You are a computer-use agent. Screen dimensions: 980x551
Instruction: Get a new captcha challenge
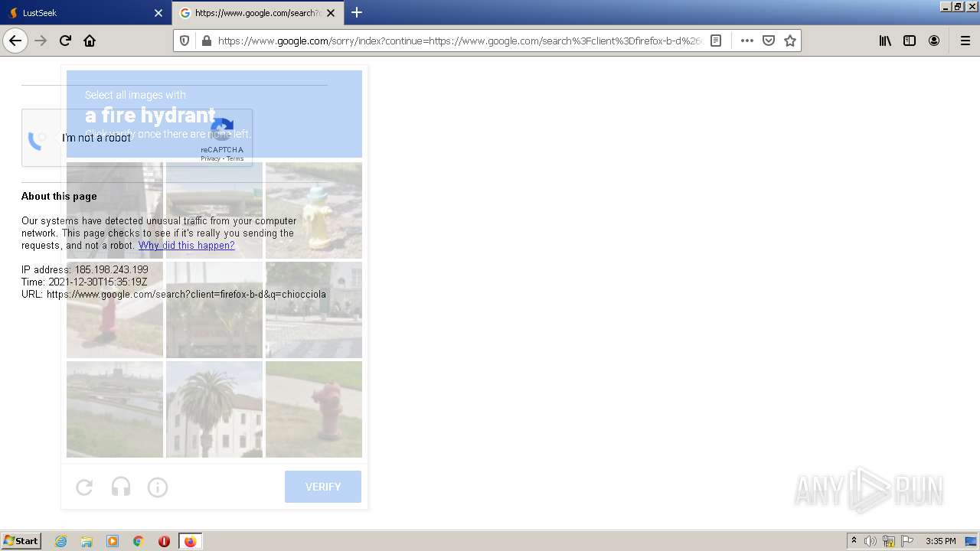[x=84, y=487]
